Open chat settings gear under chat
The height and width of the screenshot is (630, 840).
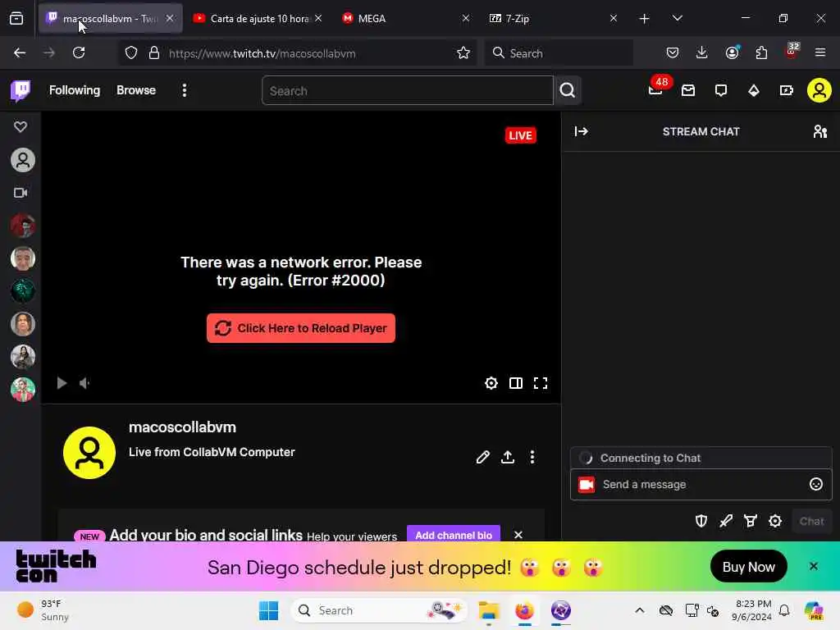click(x=775, y=521)
